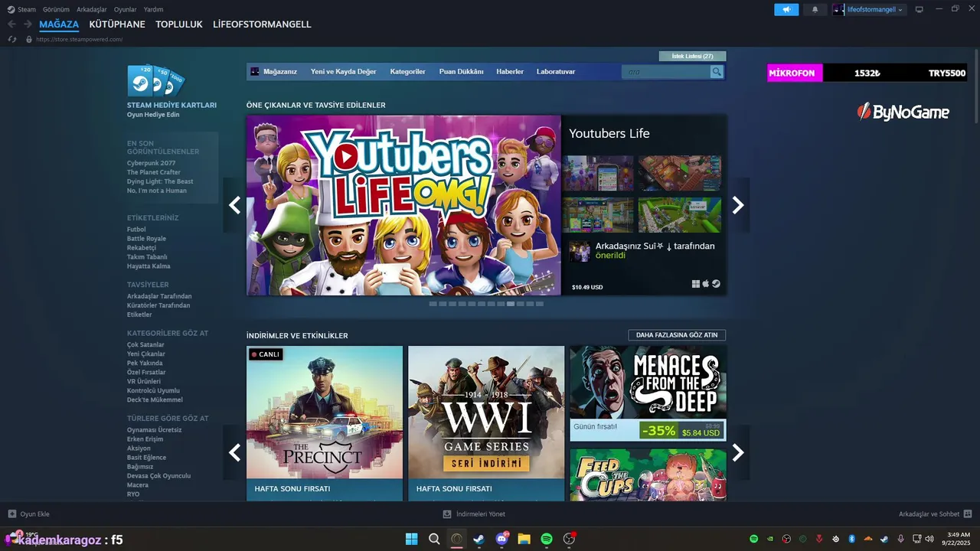Image resolution: width=980 pixels, height=551 pixels.
Task: Click the store search magnifier icon
Action: tap(717, 72)
